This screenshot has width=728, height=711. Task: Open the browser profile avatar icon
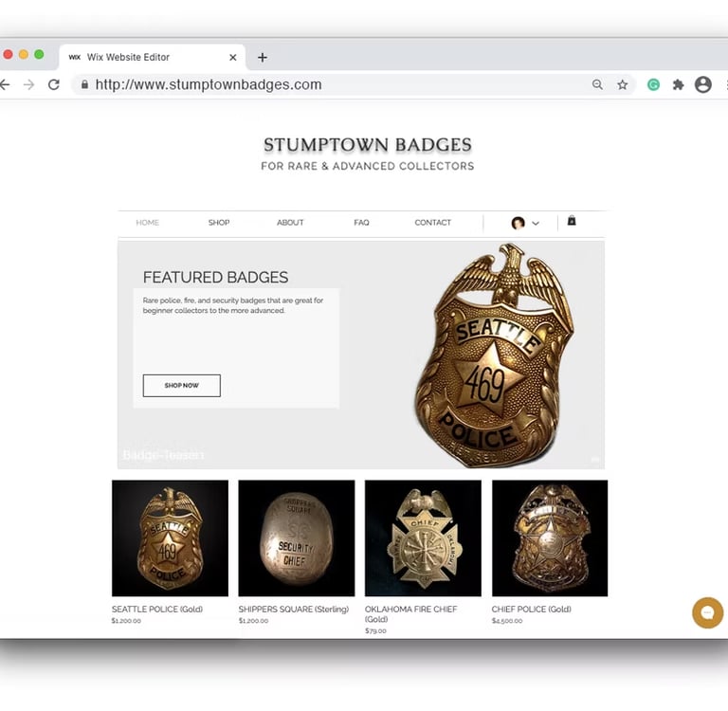pyautogui.click(x=703, y=84)
